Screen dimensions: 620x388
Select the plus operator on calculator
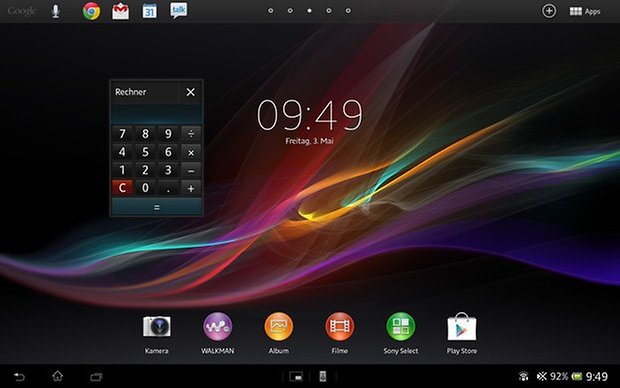coord(191,188)
